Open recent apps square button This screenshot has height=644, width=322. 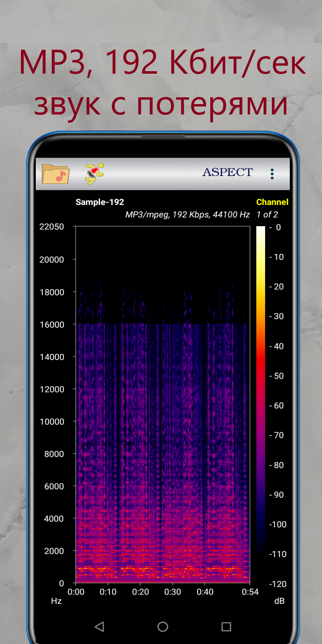pyautogui.click(x=226, y=626)
